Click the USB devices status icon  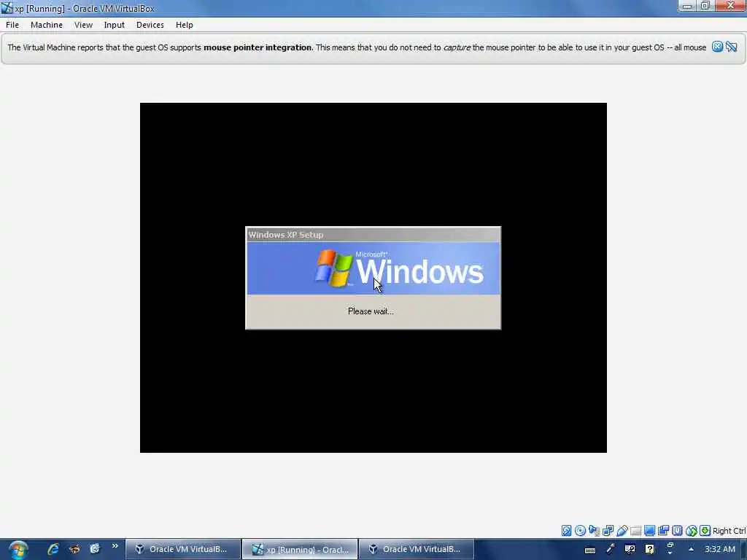tap(622, 531)
